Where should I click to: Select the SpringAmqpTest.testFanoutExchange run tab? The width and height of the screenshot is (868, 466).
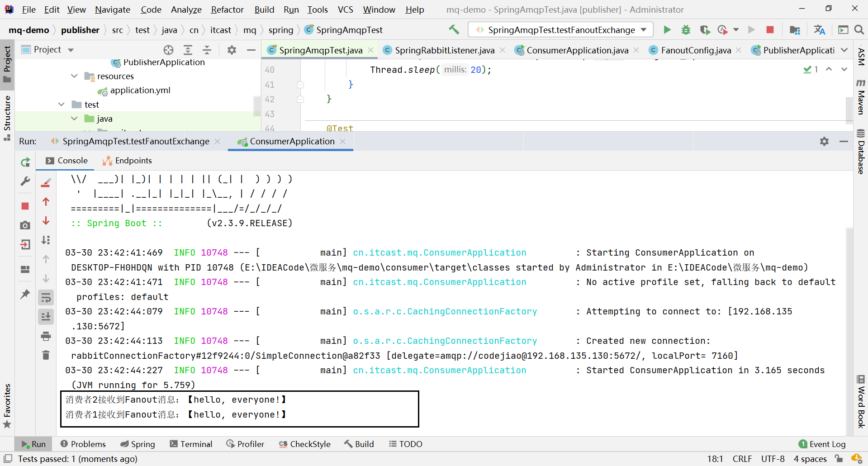[x=136, y=142]
